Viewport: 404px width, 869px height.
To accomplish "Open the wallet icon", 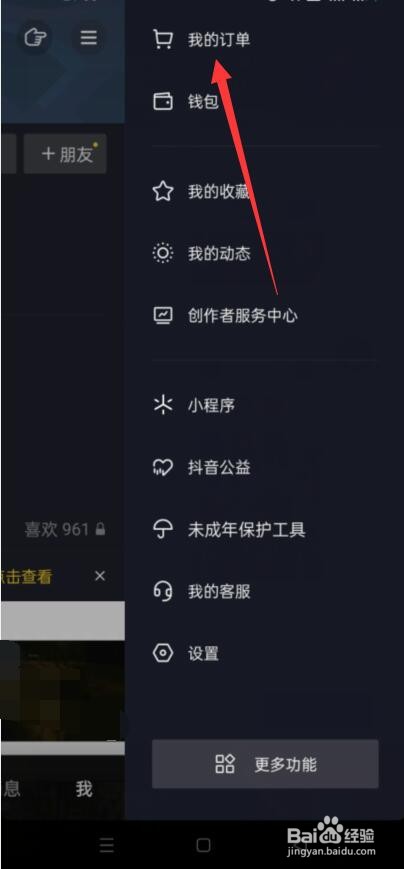I will 162,101.
